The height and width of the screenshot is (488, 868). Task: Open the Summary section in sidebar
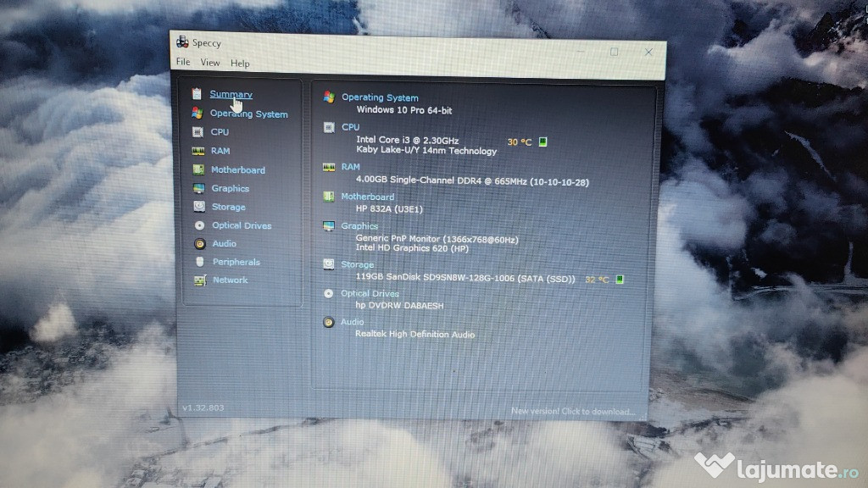[231, 95]
